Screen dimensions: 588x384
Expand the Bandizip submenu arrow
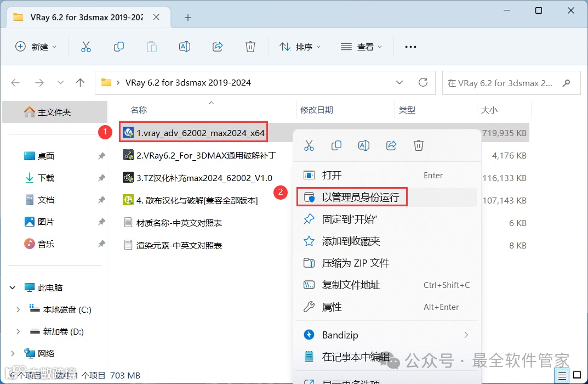466,335
